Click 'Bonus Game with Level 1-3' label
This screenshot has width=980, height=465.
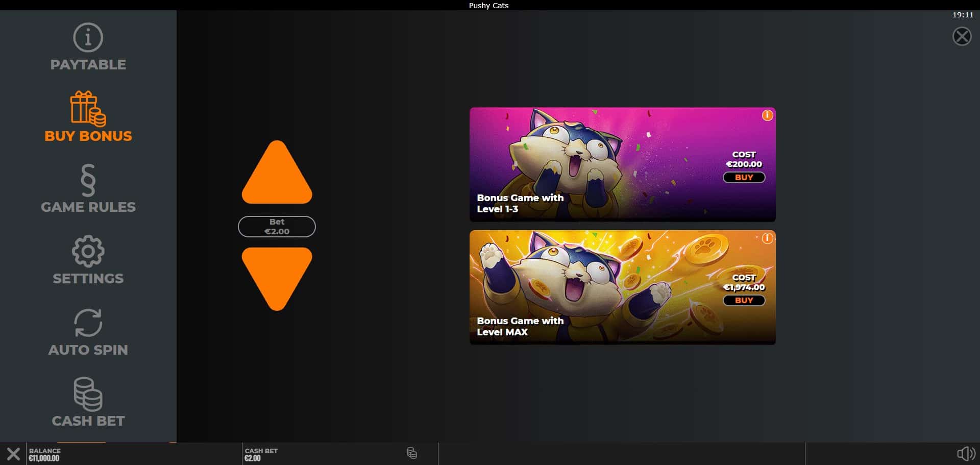(520, 203)
